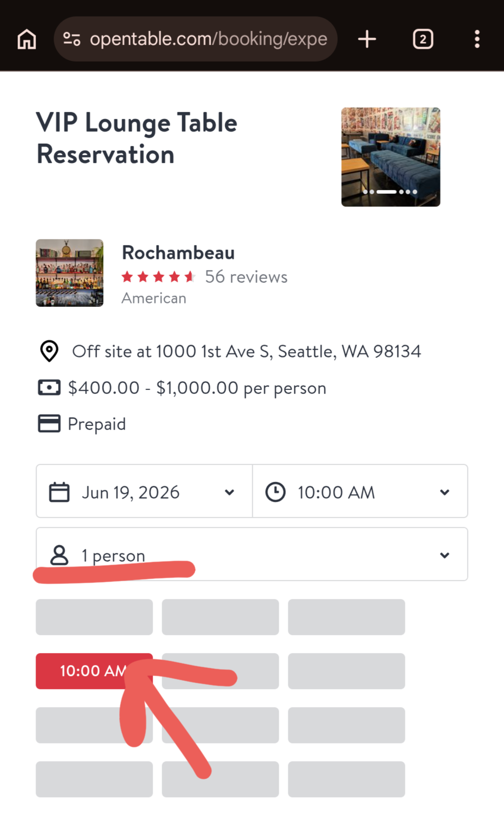Click the Rochambeau bar thumbnail image
Screen dimensions: 504x814
click(x=70, y=273)
